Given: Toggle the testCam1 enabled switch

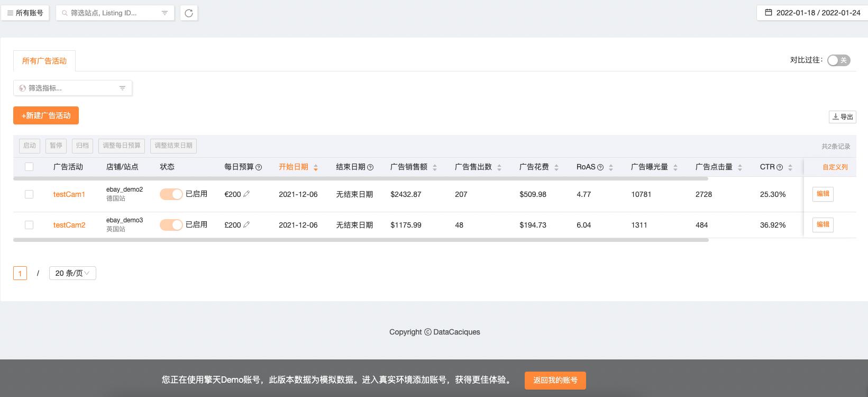Looking at the screenshot, I should click(171, 194).
